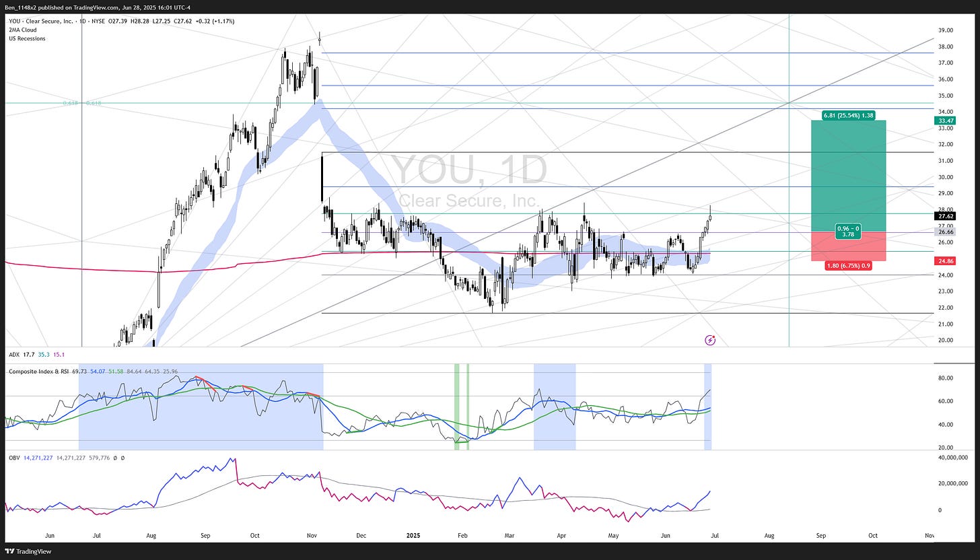
Task: Click the red 24.86 stop price label
Action: [945, 260]
